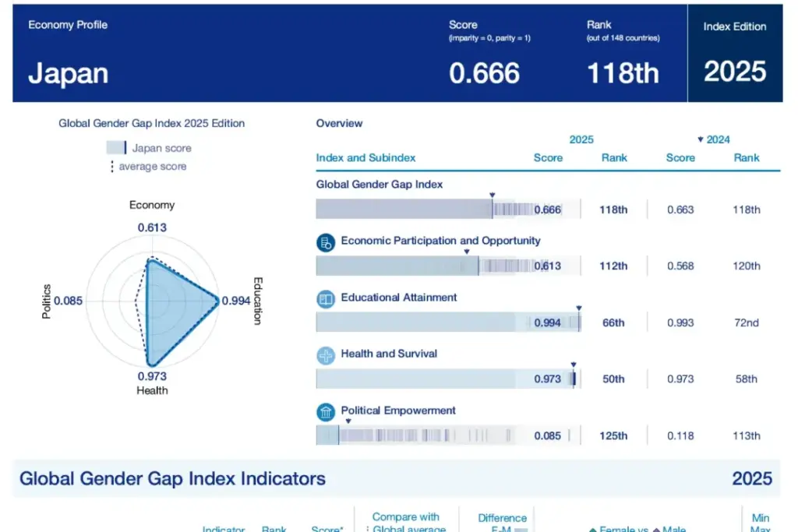This screenshot has height=532, width=798.
Task: Click the center of the radar chart
Action: pyautogui.click(x=152, y=301)
